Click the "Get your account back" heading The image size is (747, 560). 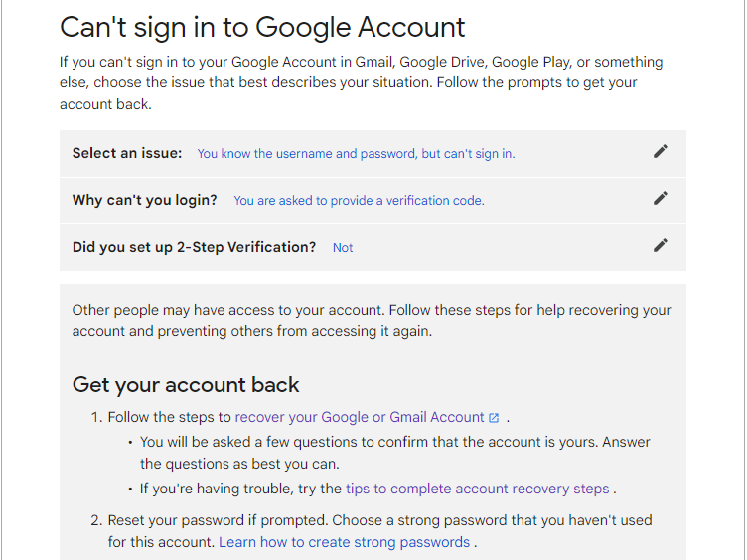tap(186, 385)
